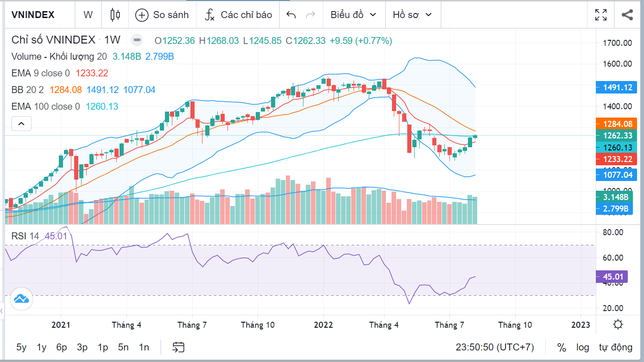This screenshot has height=362, width=644.
Task: Click the Chỉ số VNINDEX title
Action: pyautogui.click(x=53, y=40)
